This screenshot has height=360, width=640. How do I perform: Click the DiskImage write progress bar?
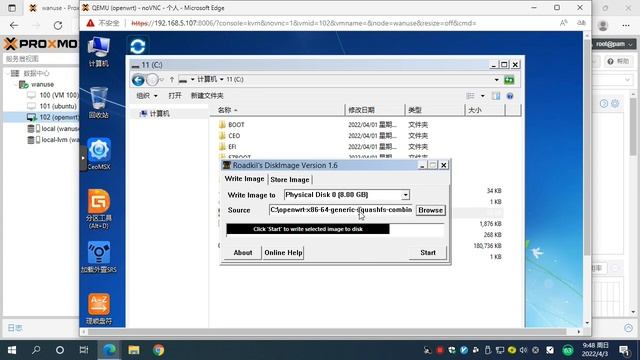point(335,229)
